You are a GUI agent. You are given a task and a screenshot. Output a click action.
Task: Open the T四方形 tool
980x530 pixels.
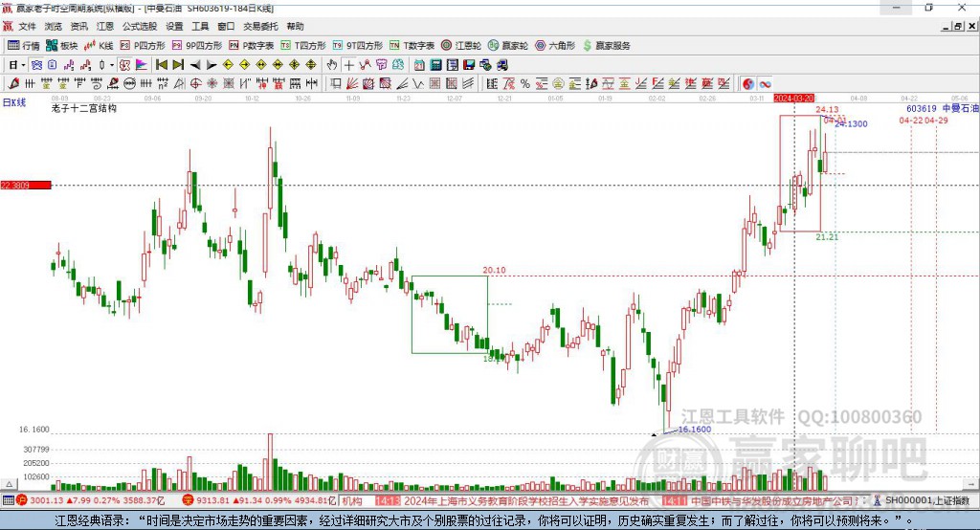303,46
